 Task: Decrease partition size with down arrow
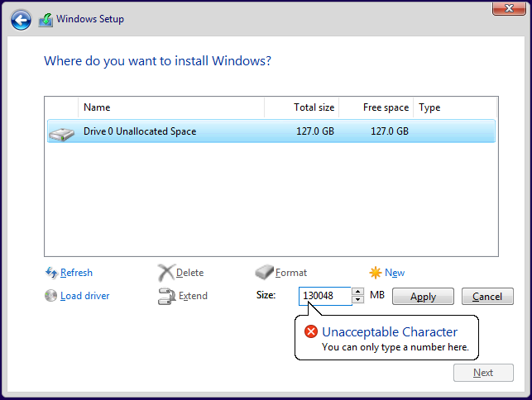[x=357, y=300]
